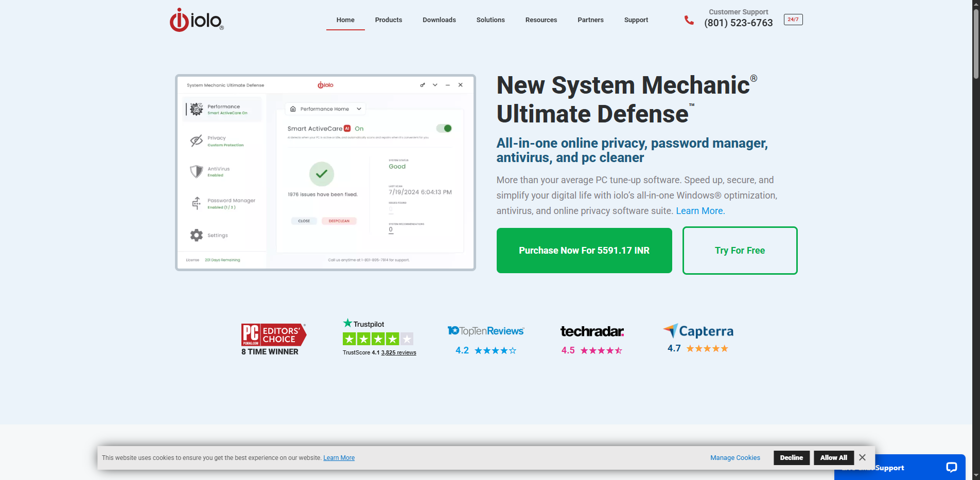
Task: Click the Trustpilot logo
Action: pyautogui.click(x=364, y=324)
